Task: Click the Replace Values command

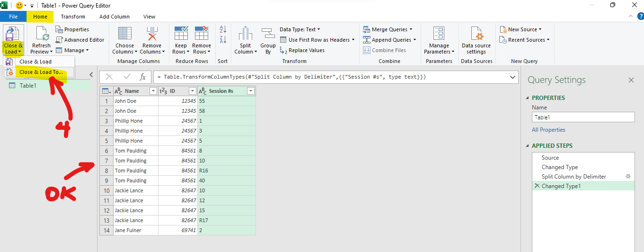Action: pos(302,50)
